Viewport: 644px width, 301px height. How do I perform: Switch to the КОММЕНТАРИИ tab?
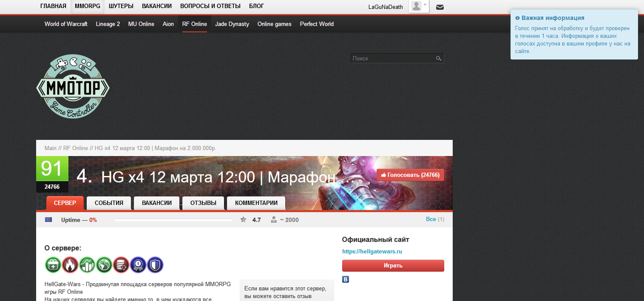tap(256, 203)
